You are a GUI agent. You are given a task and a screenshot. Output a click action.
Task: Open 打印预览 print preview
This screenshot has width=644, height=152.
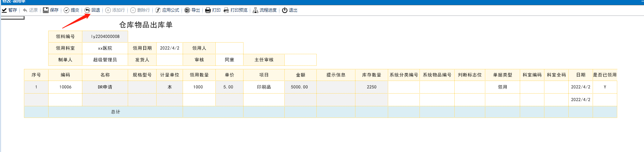[235, 10]
